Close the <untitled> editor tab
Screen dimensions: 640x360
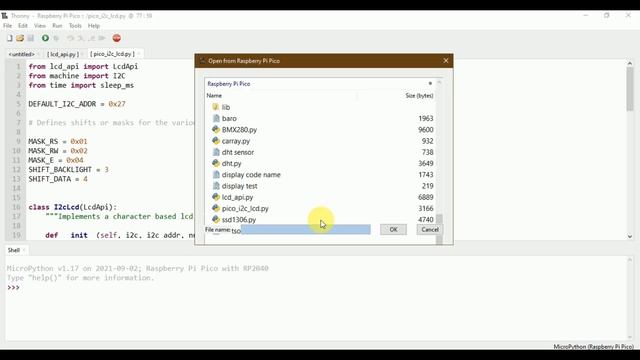click(38, 54)
